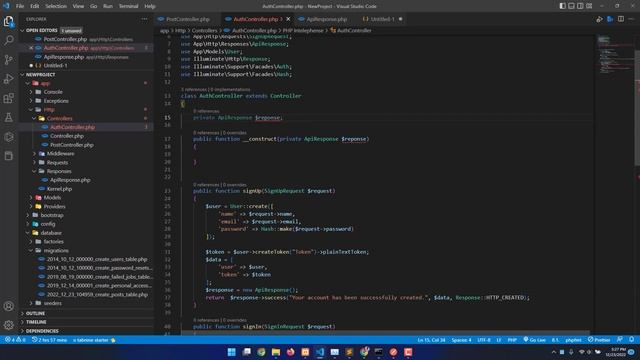Select the PHP language mode in the status bar

coord(512,340)
